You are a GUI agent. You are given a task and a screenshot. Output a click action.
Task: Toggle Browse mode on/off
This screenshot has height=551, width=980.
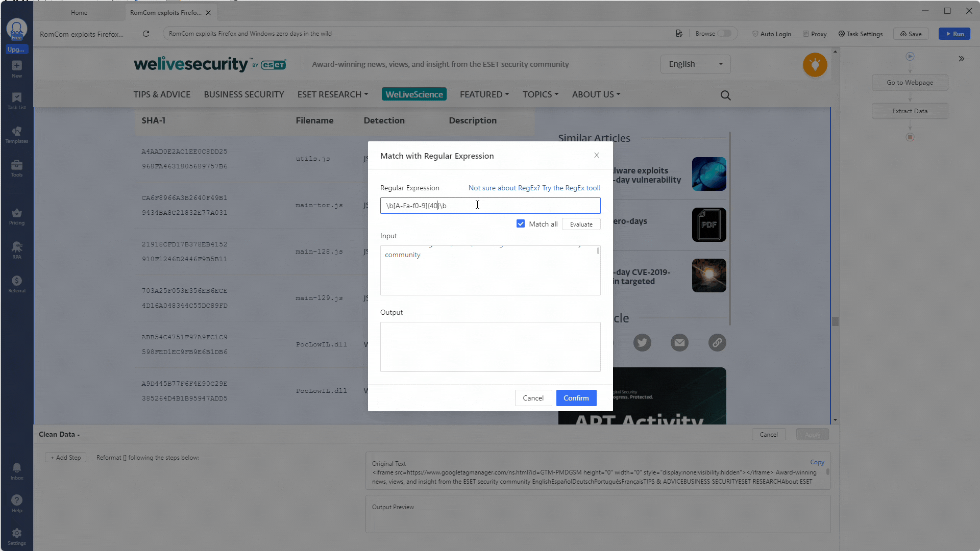(726, 34)
